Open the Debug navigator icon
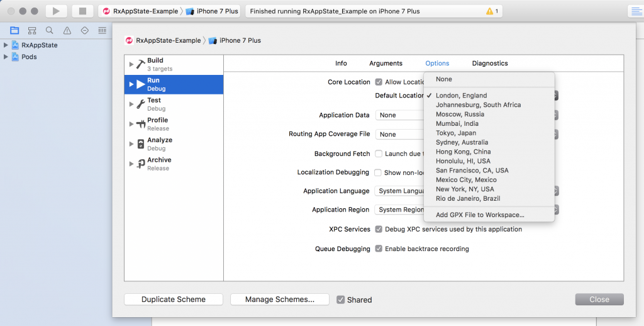The image size is (644, 326). (103, 30)
